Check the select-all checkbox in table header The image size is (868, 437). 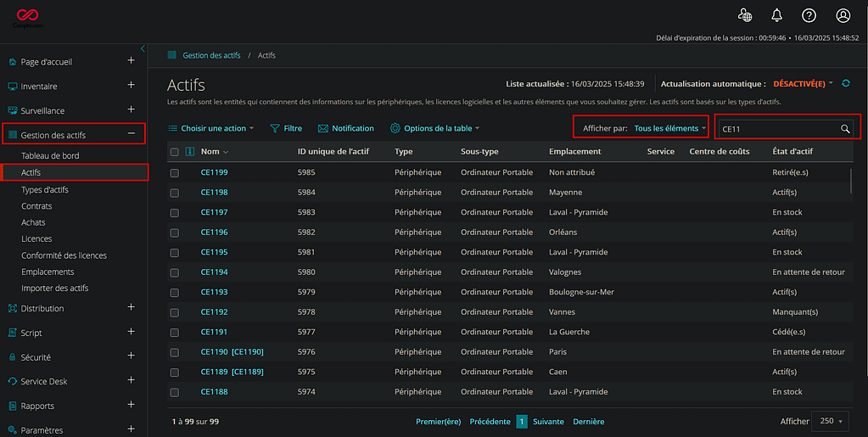tap(175, 152)
